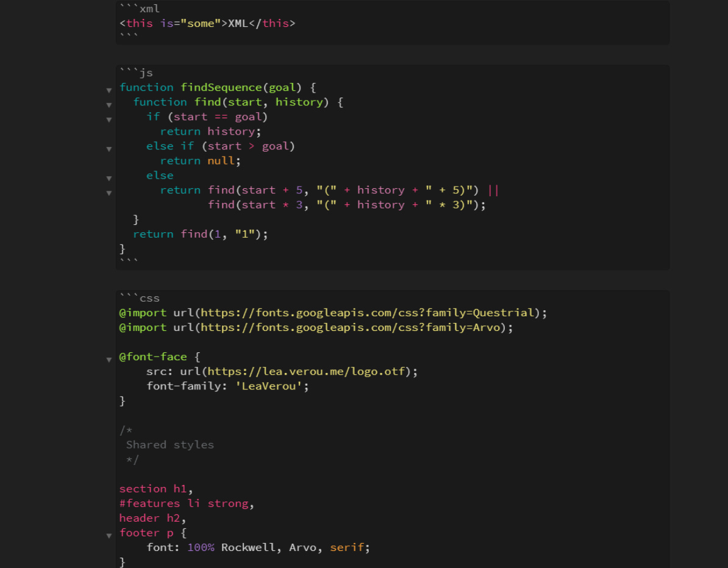Click the 'serif' keyword in font line

pos(347,547)
